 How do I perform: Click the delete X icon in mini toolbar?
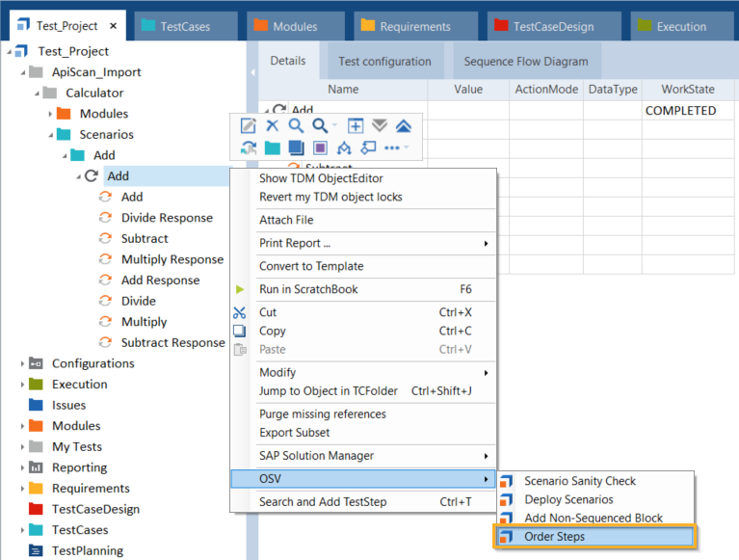(x=273, y=125)
